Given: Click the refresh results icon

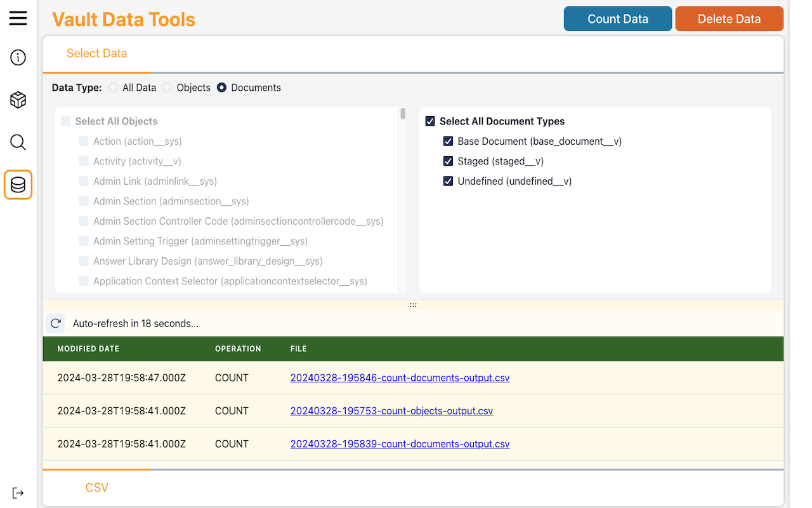Looking at the screenshot, I should coord(56,323).
